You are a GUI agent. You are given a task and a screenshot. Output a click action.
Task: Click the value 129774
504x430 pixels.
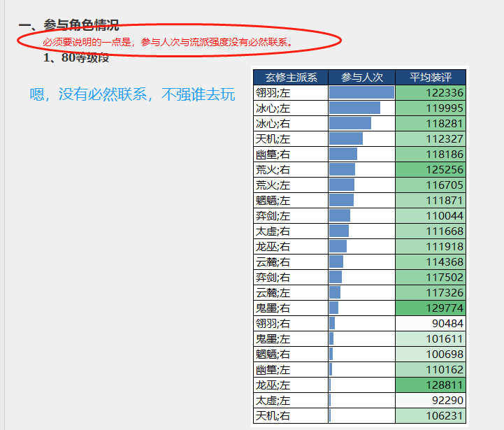pyautogui.click(x=445, y=308)
